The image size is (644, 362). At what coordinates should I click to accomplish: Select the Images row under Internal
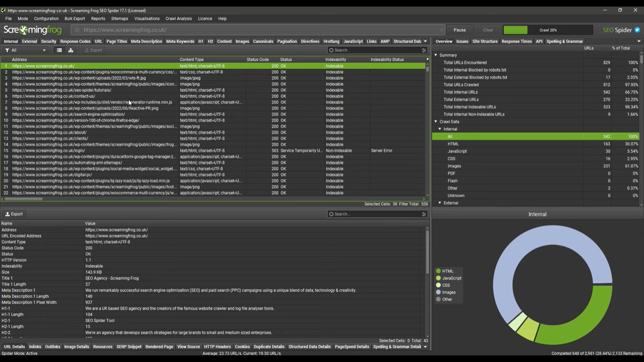(x=536, y=166)
